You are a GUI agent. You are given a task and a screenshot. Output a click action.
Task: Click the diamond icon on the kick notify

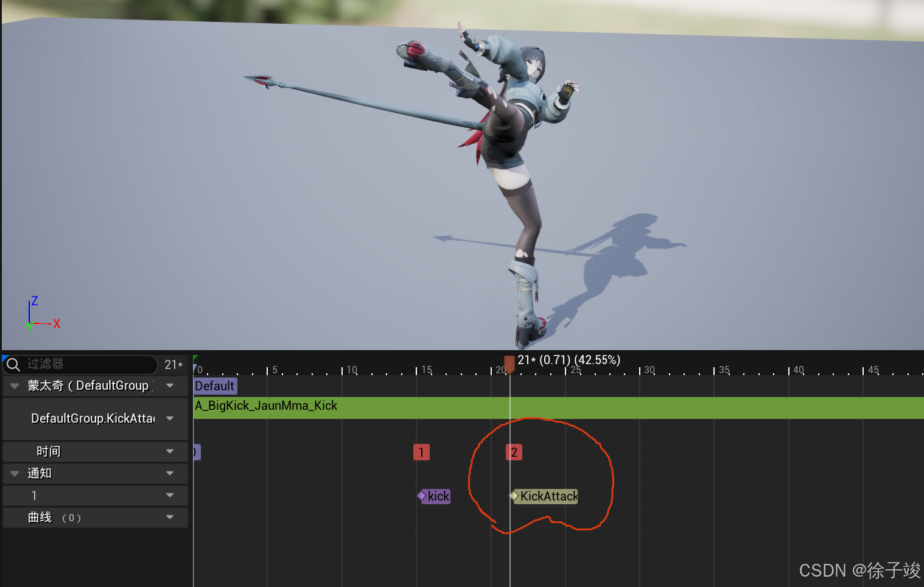pyautogui.click(x=422, y=496)
